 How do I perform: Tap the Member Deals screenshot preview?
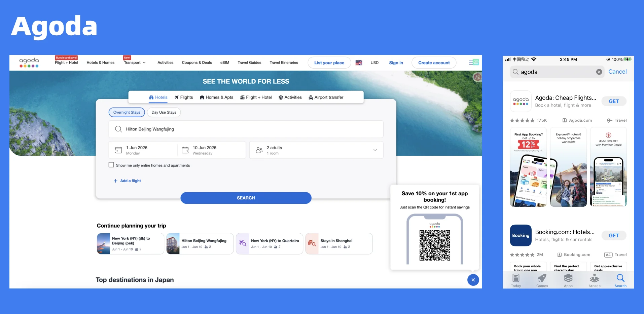[x=608, y=167]
